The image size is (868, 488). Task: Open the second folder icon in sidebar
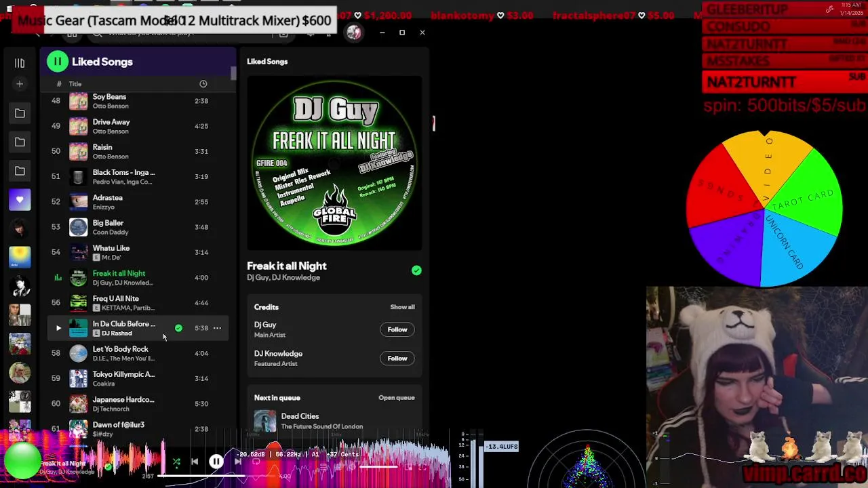coord(20,142)
